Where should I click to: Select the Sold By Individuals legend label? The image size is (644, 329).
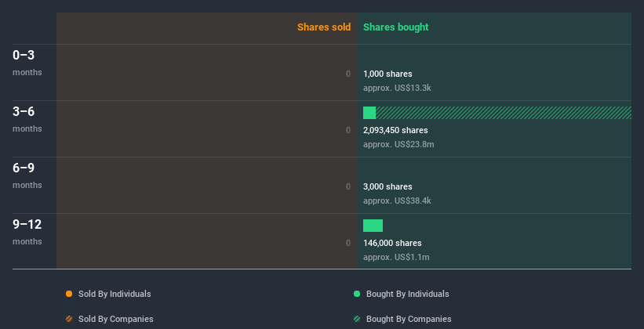tap(115, 294)
